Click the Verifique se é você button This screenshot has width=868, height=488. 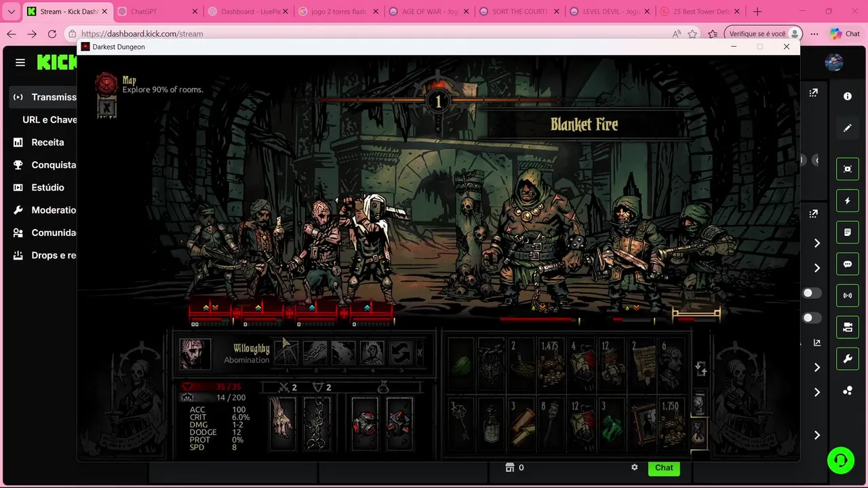tap(763, 34)
